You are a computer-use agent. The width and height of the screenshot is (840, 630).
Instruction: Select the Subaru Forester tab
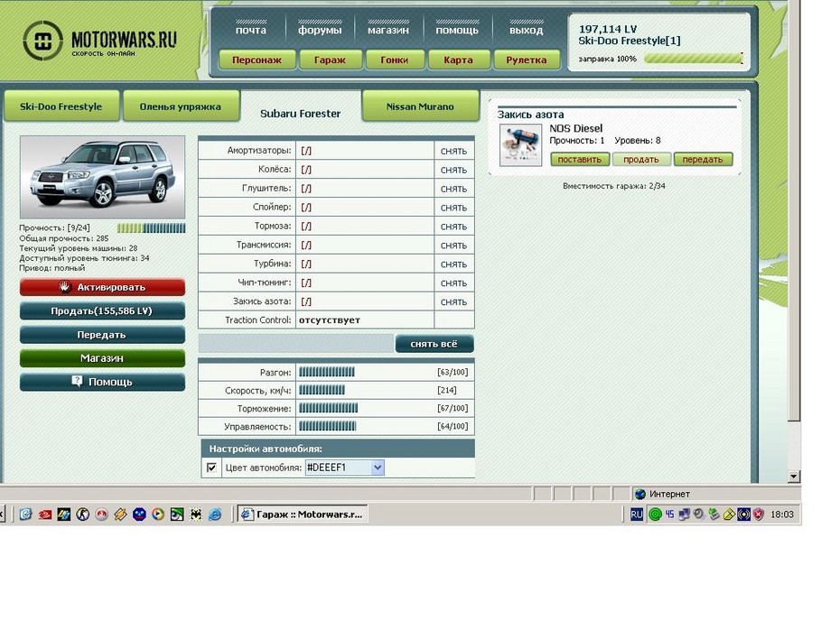point(301,114)
